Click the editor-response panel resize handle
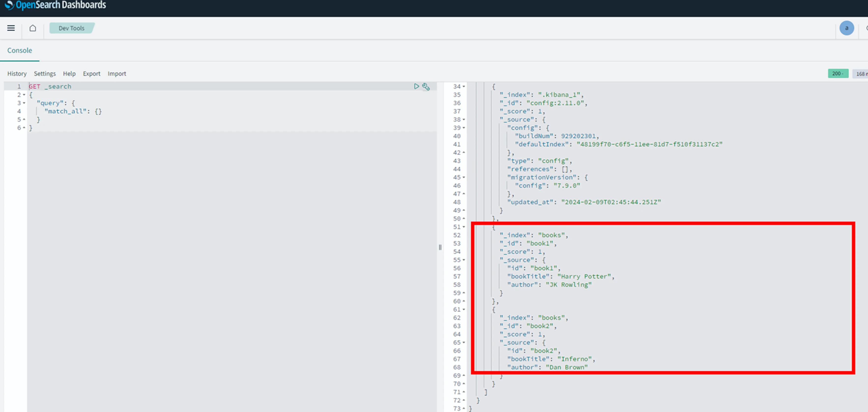Screen dimensions: 868x412 point(440,248)
